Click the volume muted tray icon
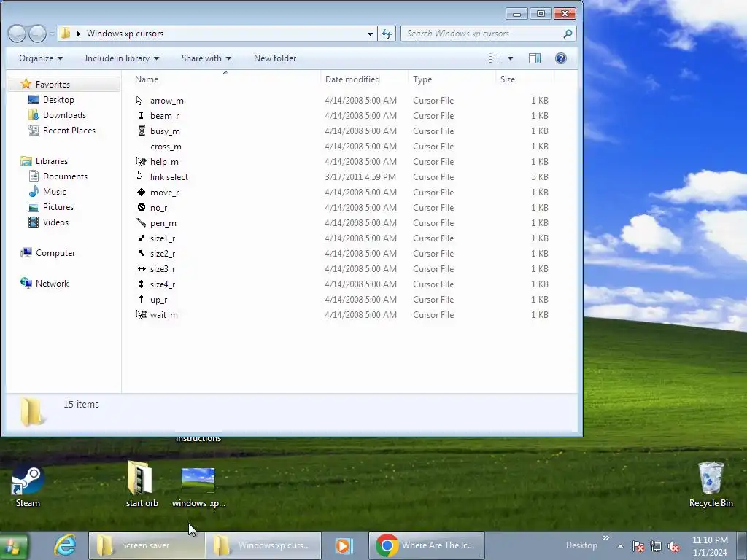 673,546
